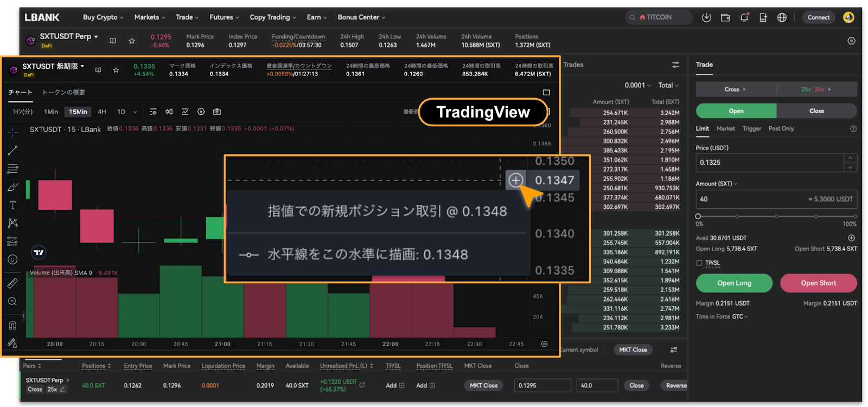The image size is (868, 407).
Task: Toggle the magnet mode tool
Action: [x=13, y=325]
